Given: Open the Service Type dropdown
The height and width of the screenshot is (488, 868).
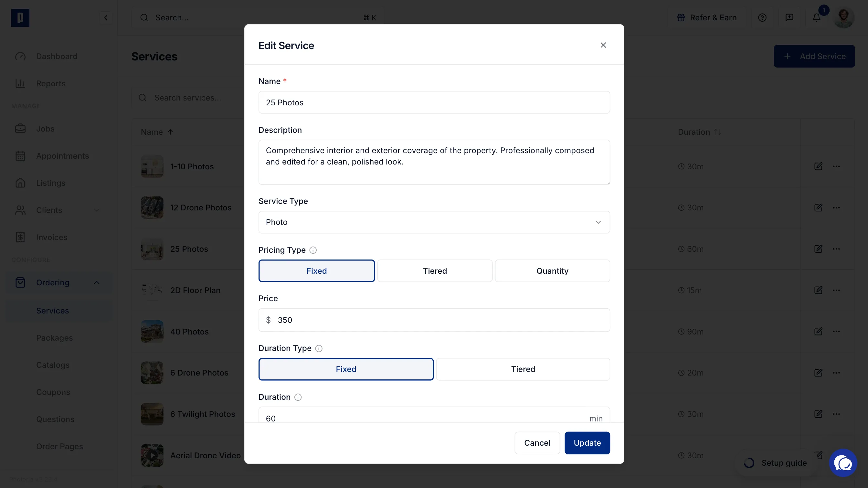Looking at the screenshot, I should tap(434, 222).
